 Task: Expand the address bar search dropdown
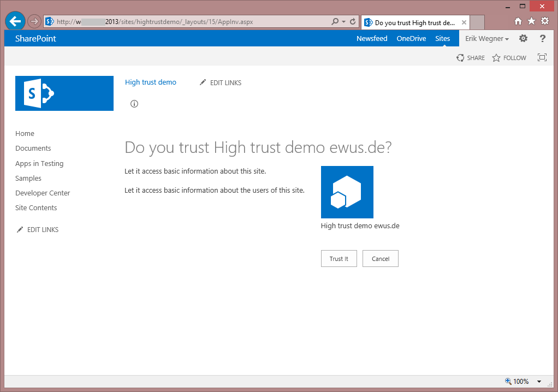343,22
